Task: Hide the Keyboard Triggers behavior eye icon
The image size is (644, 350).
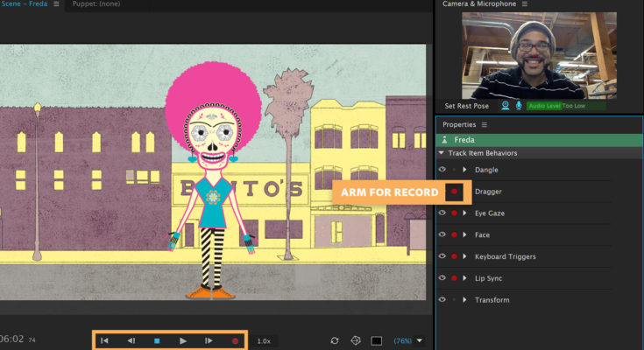Action: (x=442, y=256)
